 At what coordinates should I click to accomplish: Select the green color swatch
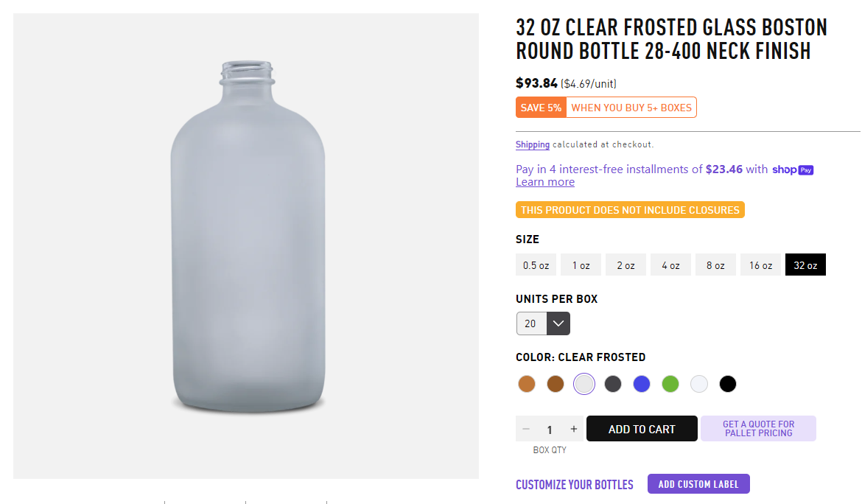(670, 384)
